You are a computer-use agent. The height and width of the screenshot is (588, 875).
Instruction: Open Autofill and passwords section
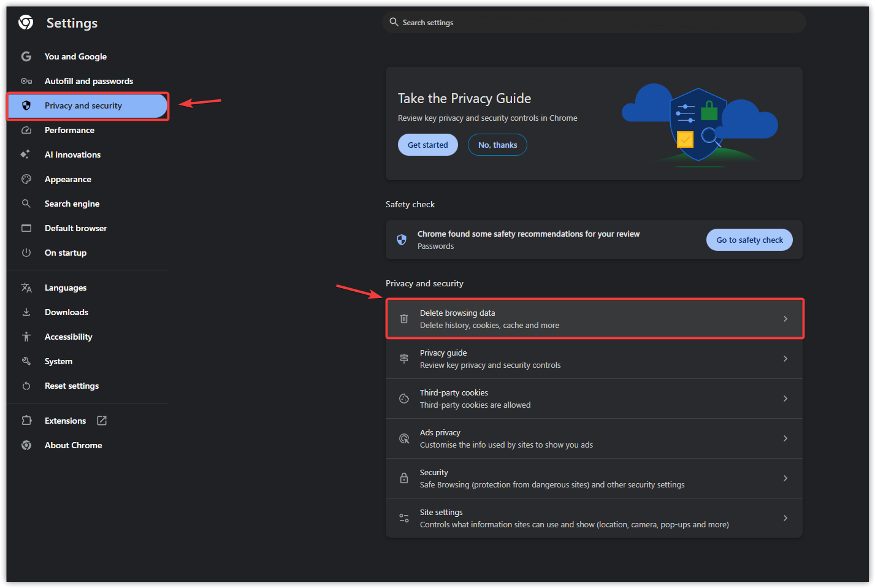point(88,81)
